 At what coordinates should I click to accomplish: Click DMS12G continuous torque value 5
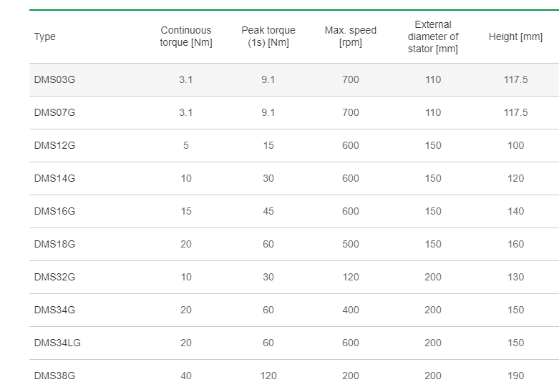pos(186,145)
